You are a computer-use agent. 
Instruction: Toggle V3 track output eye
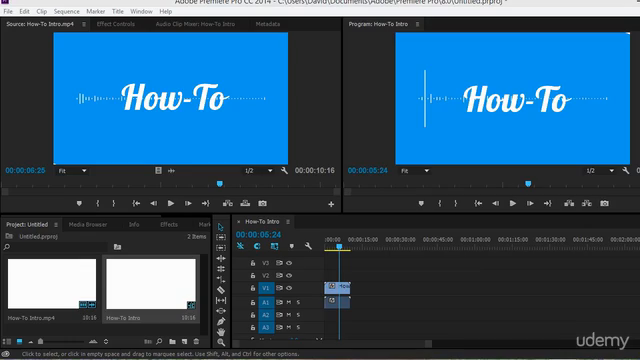point(289,263)
